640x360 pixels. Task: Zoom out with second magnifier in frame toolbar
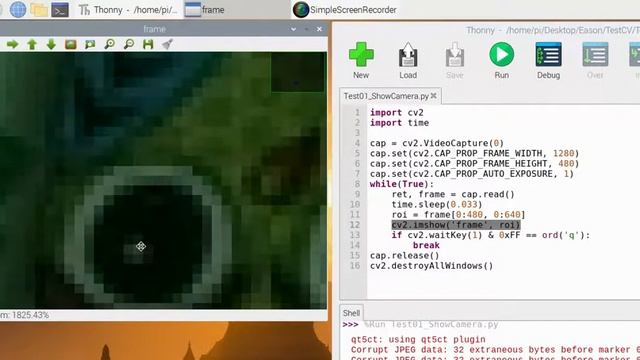[x=129, y=44]
